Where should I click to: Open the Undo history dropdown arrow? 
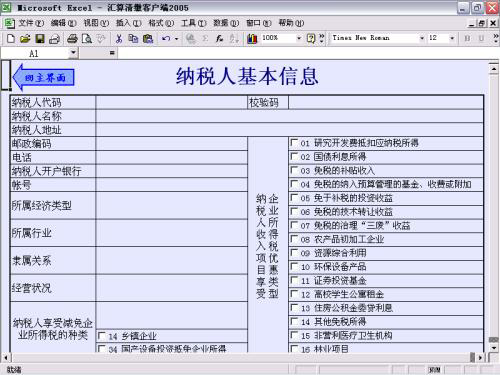177,39
